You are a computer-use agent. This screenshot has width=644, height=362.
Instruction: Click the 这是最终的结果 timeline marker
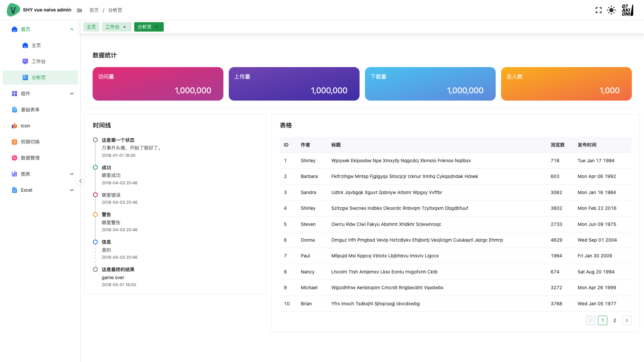point(95,269)
